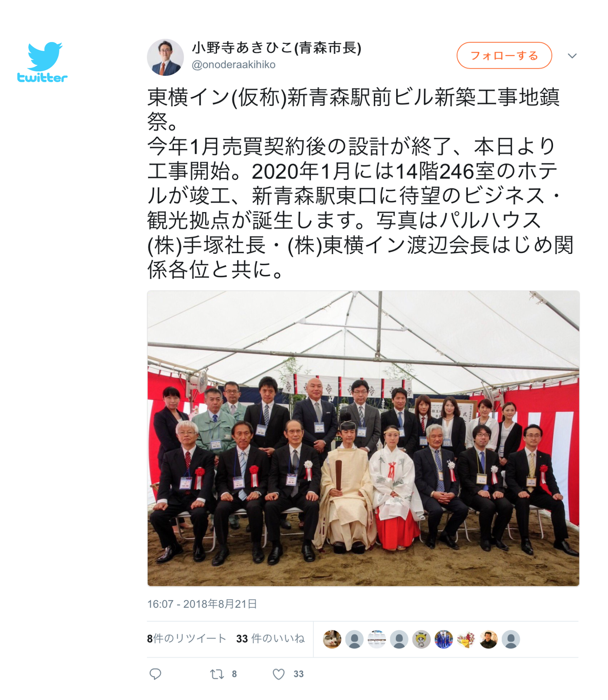
Task: Retweet using the arrows icon
Action: 217,674
